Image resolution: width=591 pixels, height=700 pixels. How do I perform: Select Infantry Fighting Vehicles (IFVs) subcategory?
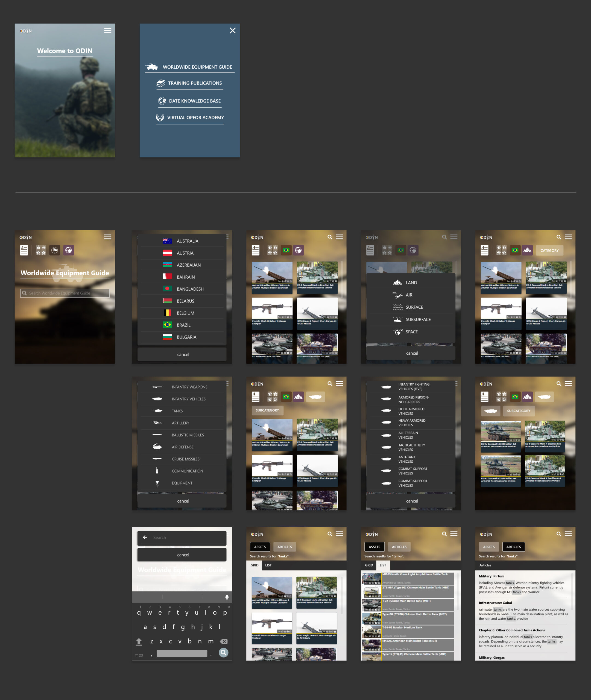click(411, 387)
